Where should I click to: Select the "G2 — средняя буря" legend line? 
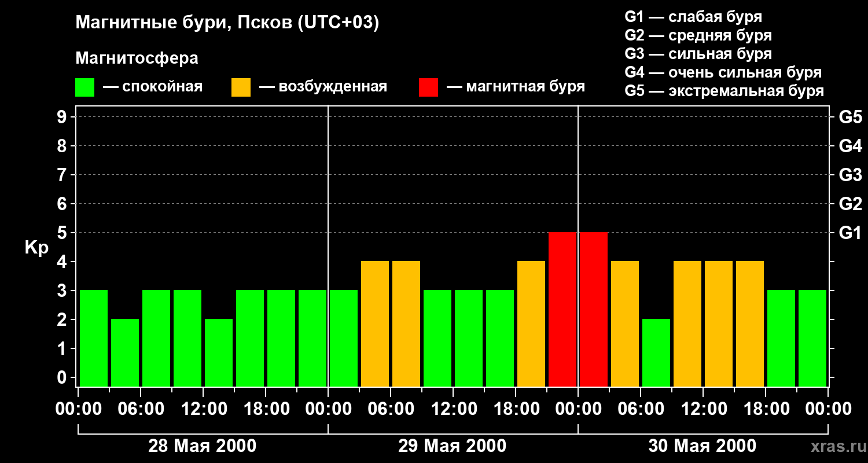pyautogui.click(x=698, y=35)
